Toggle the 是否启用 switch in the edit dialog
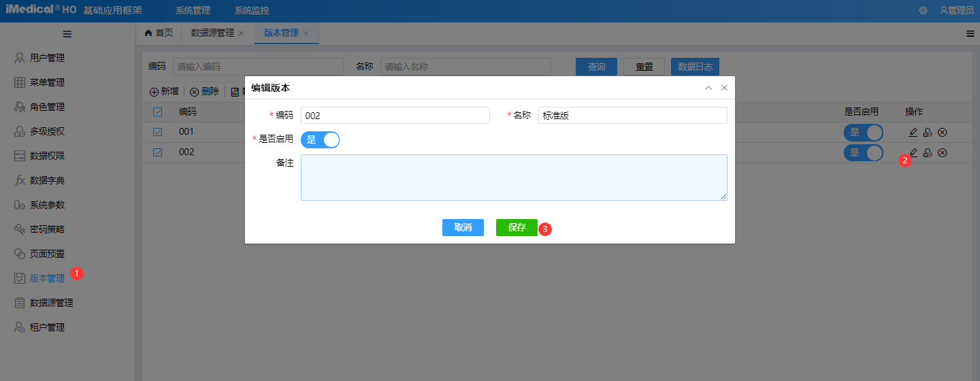Image resolution: width=980 pixels, height=381 pixels. [320, 139]
